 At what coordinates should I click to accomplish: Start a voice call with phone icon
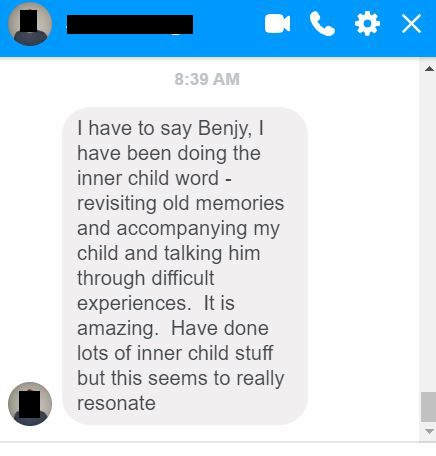click(322, 24)
